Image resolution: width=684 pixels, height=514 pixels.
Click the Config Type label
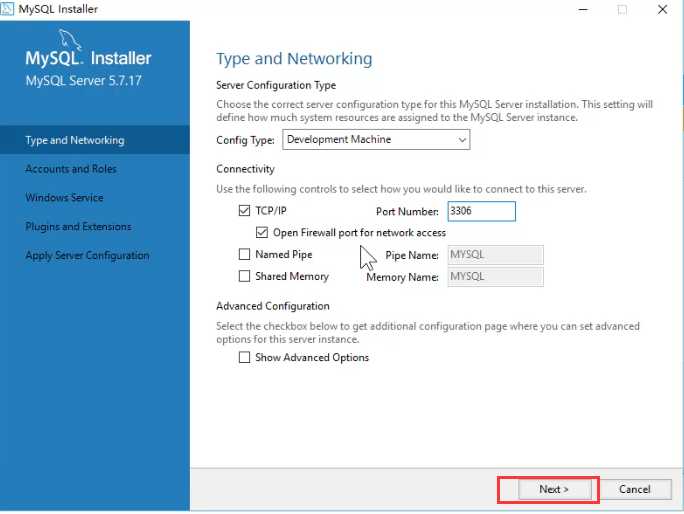(x=245, y=140)
